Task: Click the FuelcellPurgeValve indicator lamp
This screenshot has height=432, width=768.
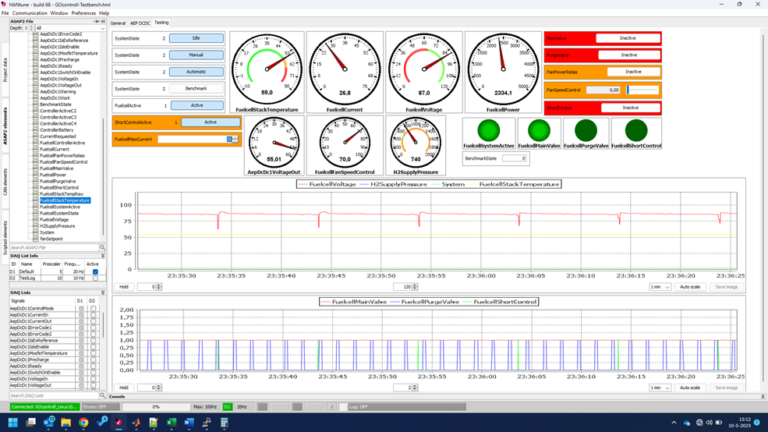Action: pos(586,130)
